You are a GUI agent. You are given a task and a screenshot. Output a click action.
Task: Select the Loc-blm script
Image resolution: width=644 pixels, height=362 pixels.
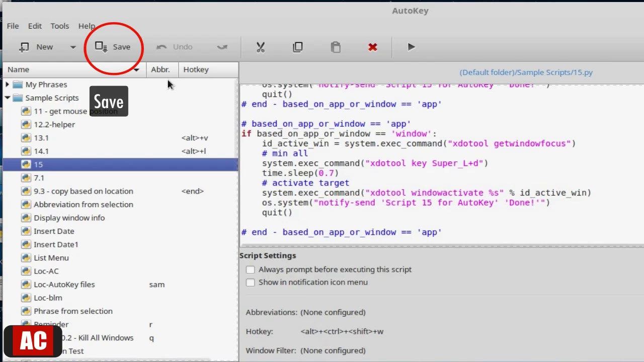tap(48, 298)
